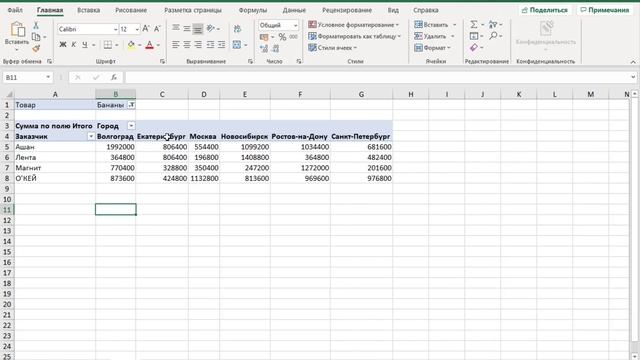640x360 pixels.
Task: Click the text orientation icon
Action: pos(211,28)
